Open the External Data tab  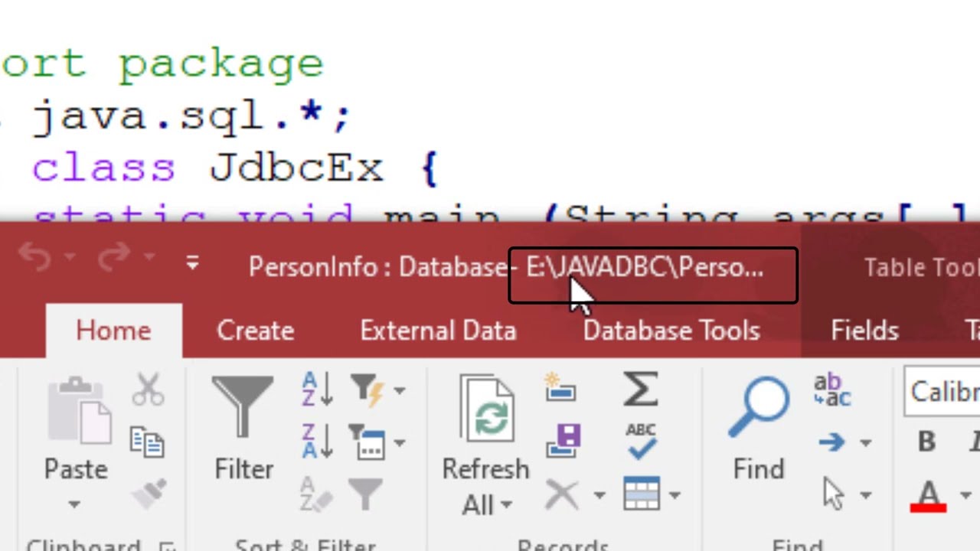(x=438, y=331)
